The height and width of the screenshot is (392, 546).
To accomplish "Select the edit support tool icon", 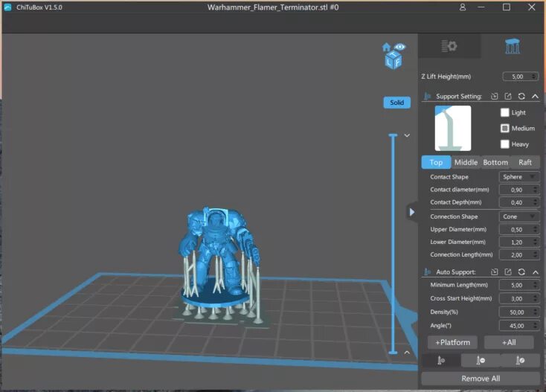I will tap(520, 360).
